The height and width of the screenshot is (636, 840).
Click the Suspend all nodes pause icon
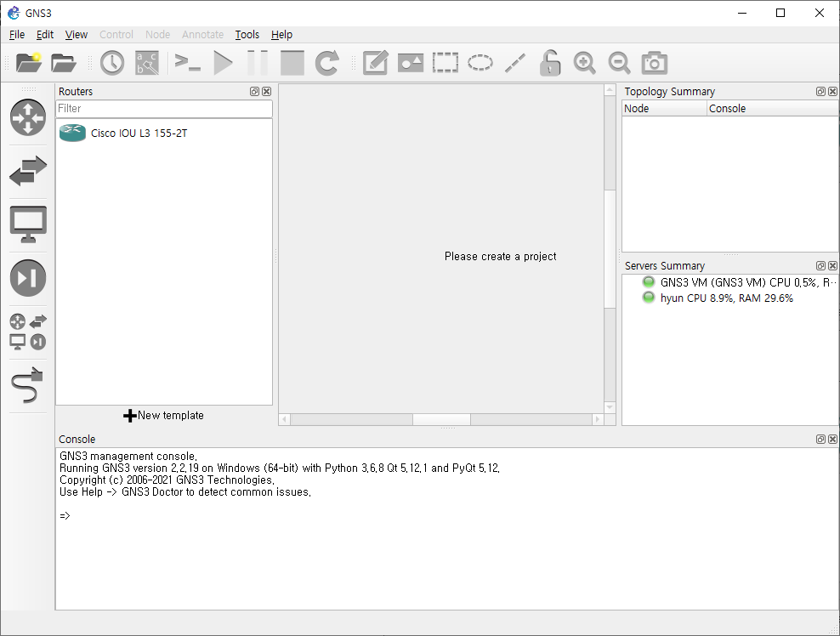[x=257, y=63]
